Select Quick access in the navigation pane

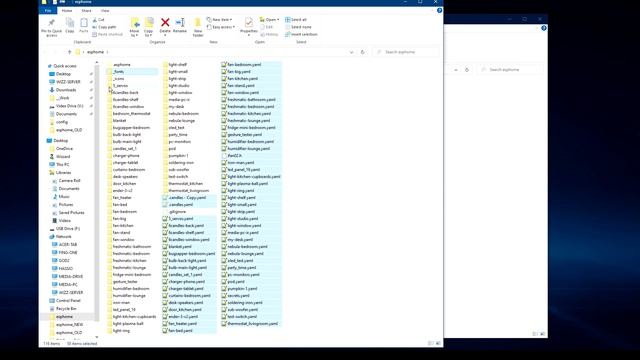pyautogui.click(x=64, y=66)
